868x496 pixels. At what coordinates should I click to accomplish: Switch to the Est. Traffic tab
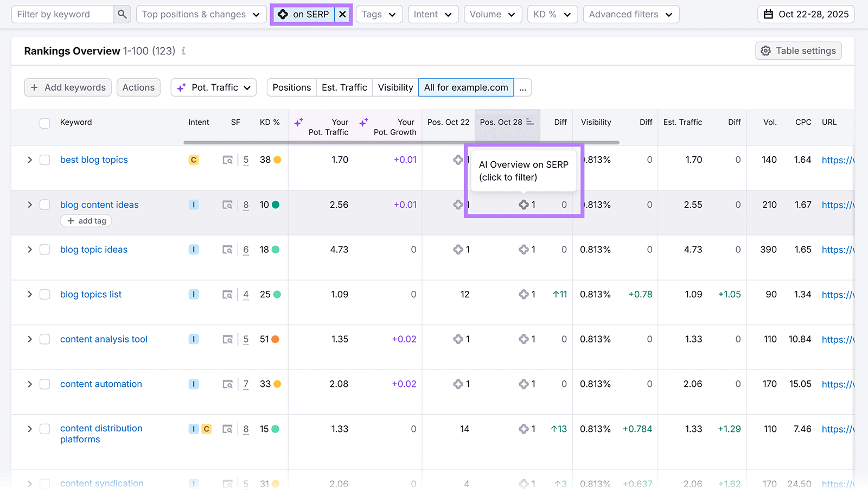pos(344,87)
